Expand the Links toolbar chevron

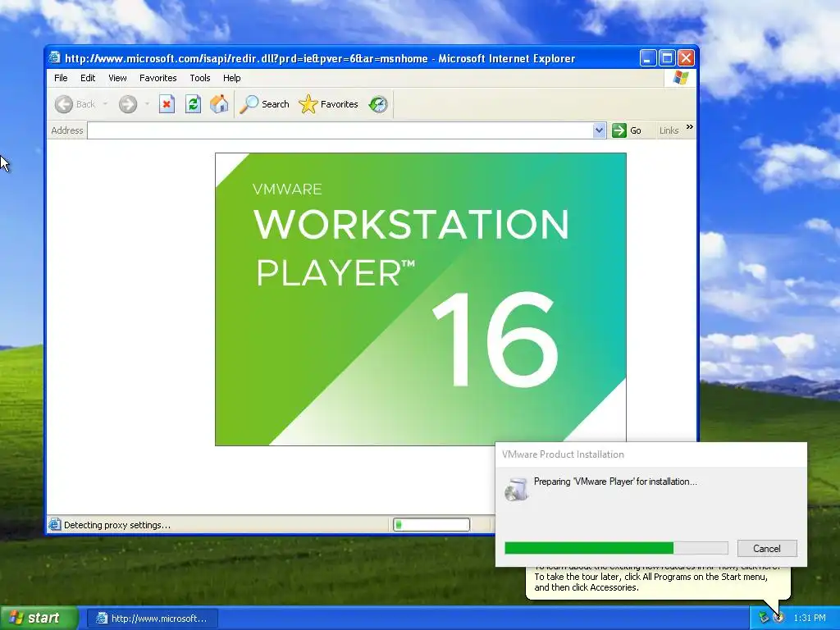(x=689, y=127)
